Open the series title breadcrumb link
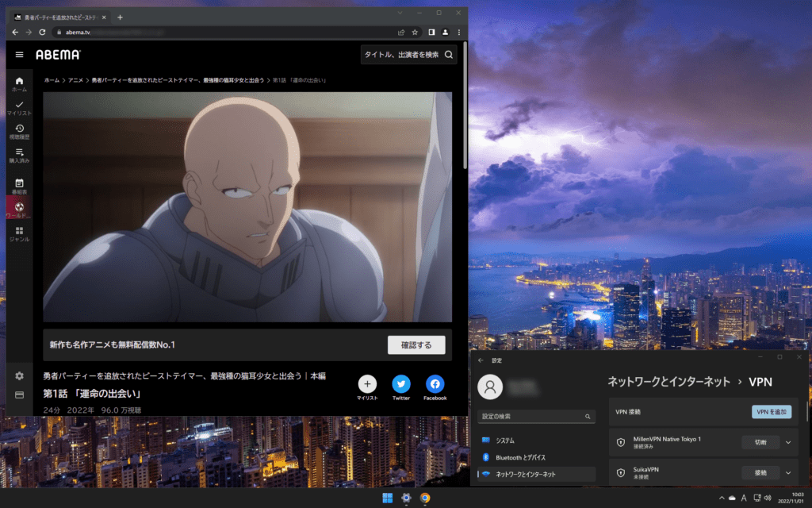812x508 pixels. tap(178, 80)
